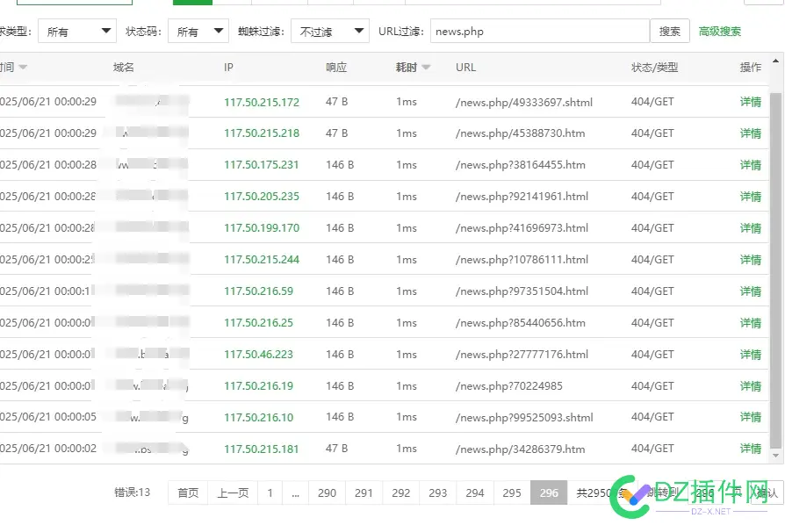Select page 1 in pagination

tap(270, 492)
